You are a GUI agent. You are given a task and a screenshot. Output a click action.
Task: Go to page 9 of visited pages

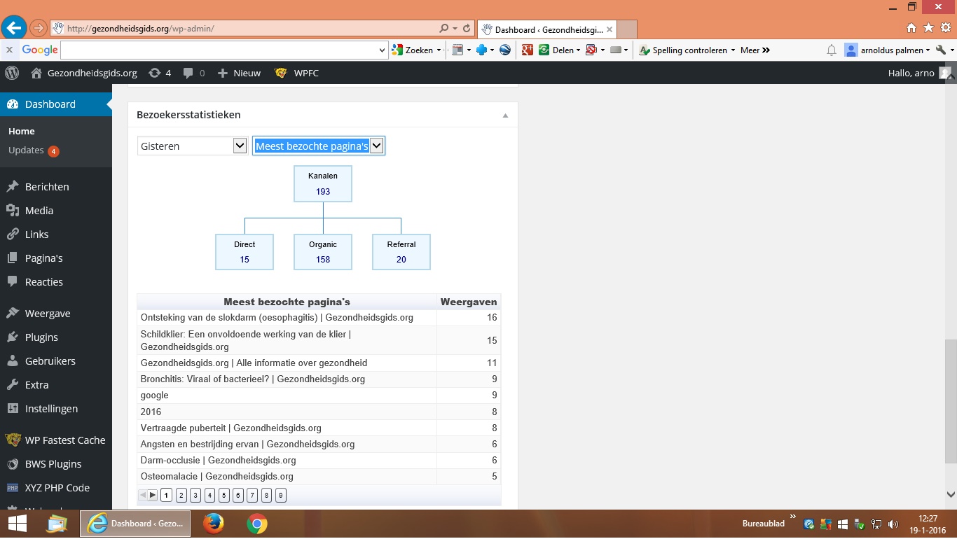(x=280, y=496)
